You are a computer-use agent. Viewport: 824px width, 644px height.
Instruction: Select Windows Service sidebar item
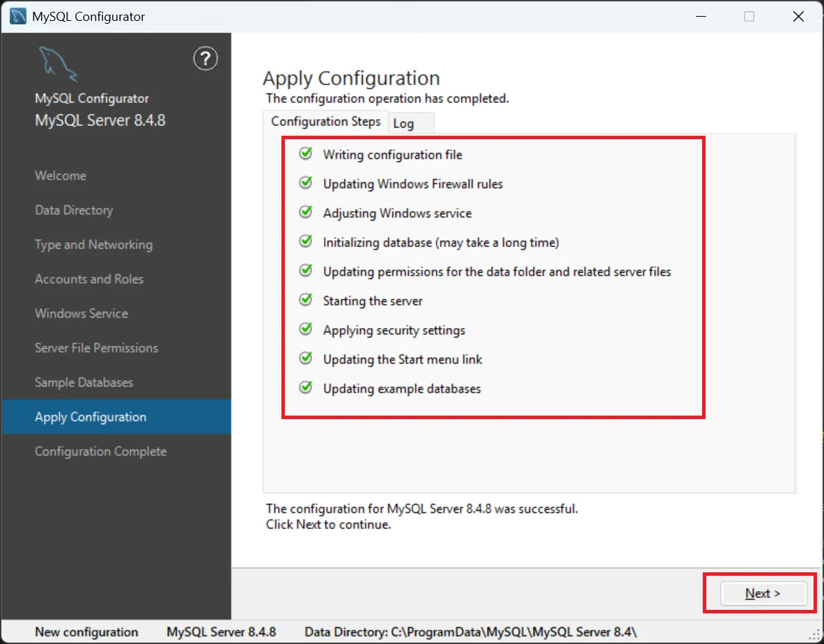[x=81, y=313]
